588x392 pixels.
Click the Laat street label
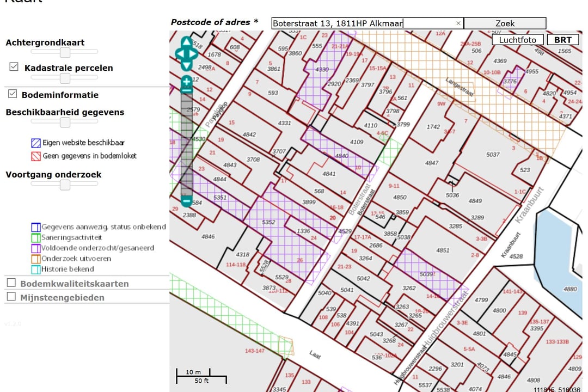[x=315, y=354]
